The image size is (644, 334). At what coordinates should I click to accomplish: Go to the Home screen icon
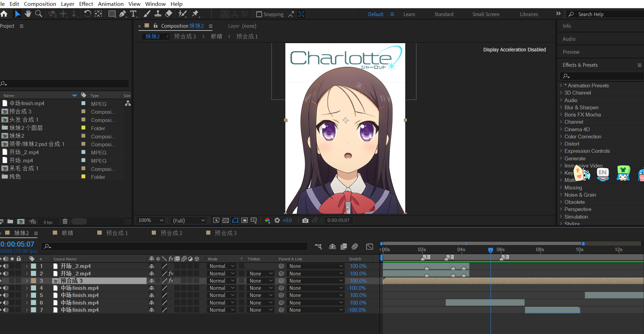point(4,14)
